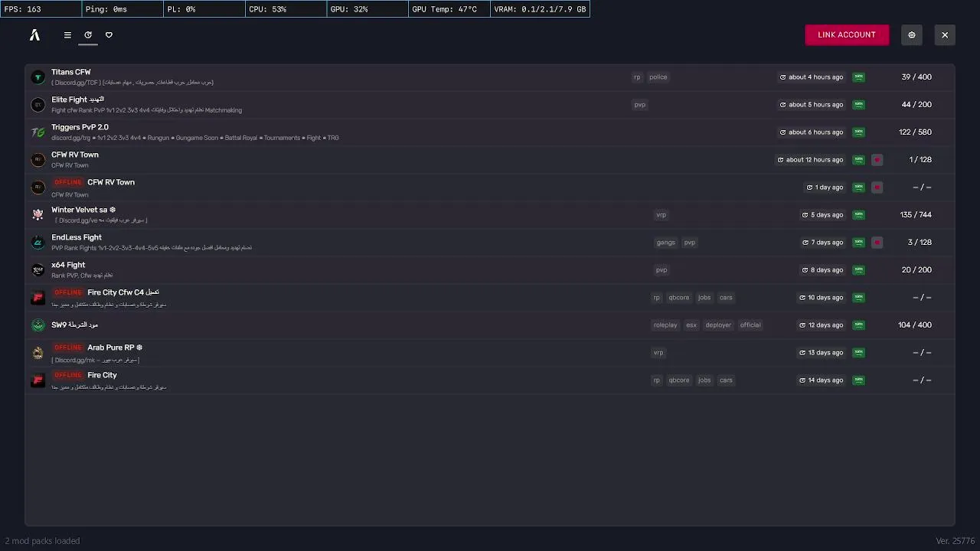Select the Titans CFW server name
This screenshot has width=980, height=551.
pyautogui.click(x=71, y=72)
